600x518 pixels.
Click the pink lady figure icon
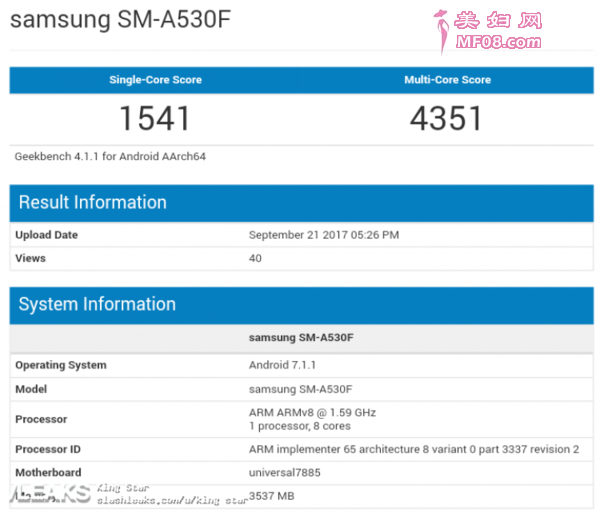(442, 32)
